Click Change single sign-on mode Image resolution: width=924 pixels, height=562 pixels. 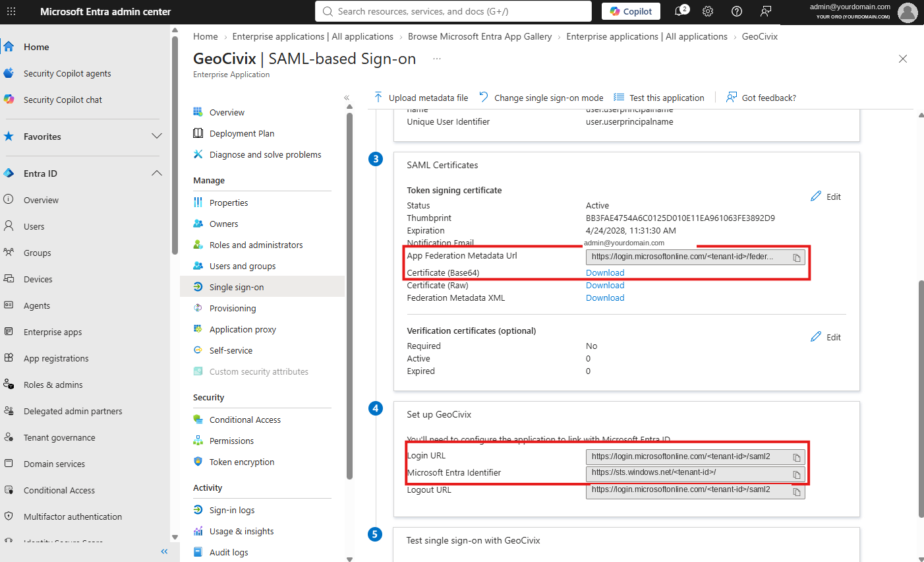click(x=541, y=98)
